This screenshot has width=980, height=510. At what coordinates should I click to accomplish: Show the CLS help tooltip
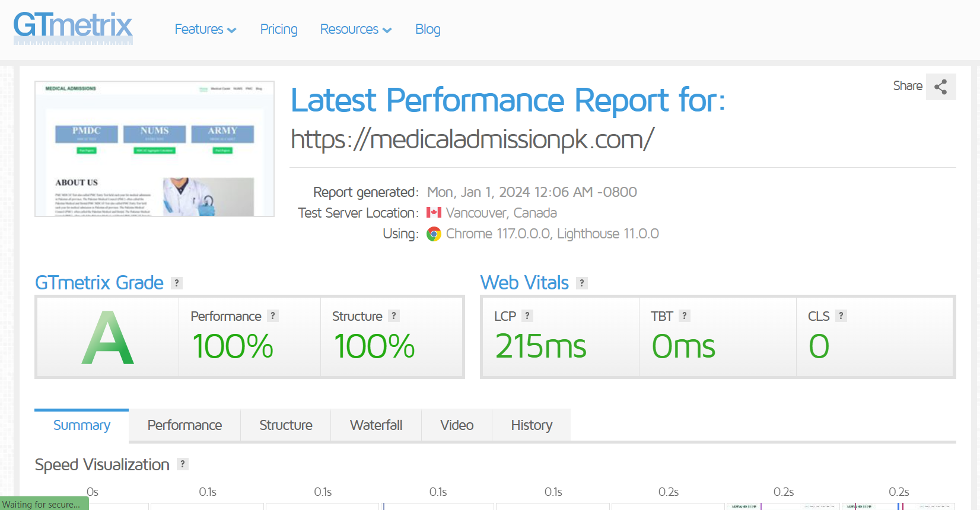click(x=841, y=316)
